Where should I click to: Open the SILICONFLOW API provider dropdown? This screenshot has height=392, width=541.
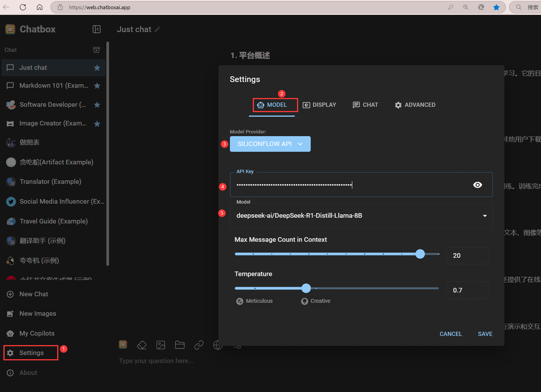tap(270, 144)
